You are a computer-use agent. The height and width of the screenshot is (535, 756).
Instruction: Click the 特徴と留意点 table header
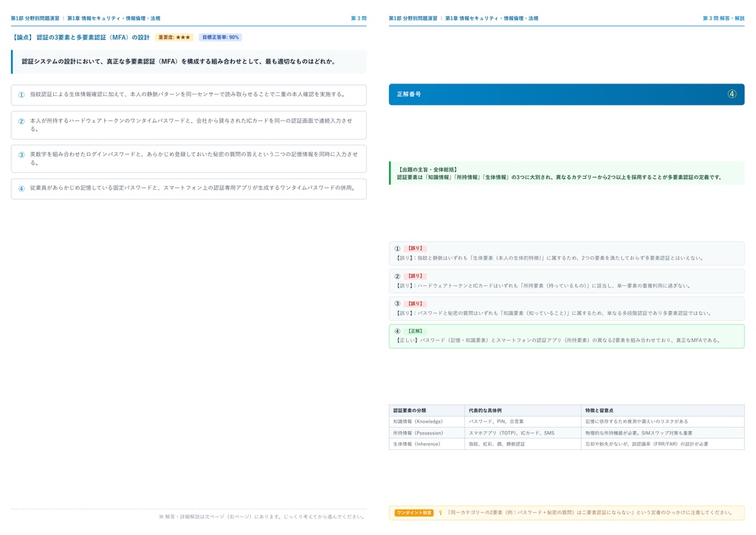pyautogui.click(x=663, y=411)
